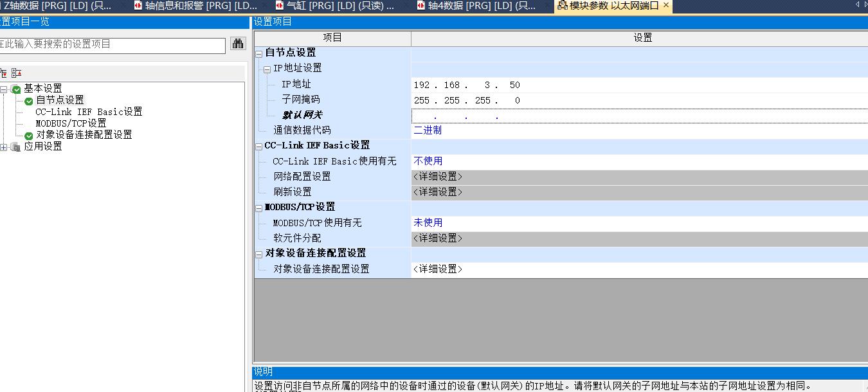This screenshot has width=868, height=392.
Task: Collapse the 自节点设置 section in grid
Action: (x=259, y=53)
